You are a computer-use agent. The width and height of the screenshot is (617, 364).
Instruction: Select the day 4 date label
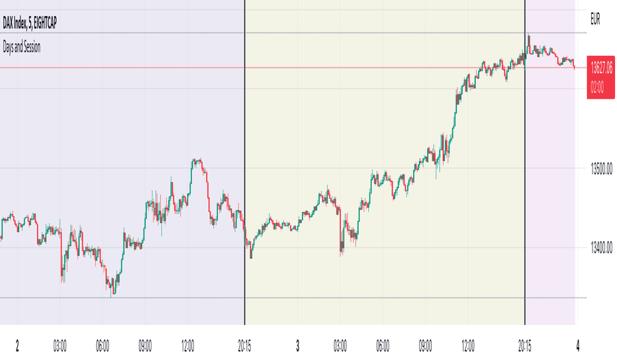tap(578, 346)
